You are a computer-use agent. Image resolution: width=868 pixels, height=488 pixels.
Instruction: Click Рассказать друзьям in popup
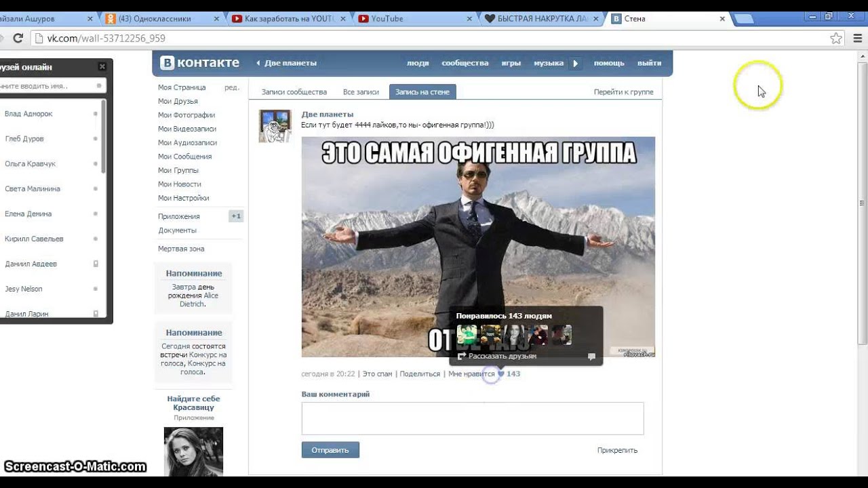click(x=502, y=356)
